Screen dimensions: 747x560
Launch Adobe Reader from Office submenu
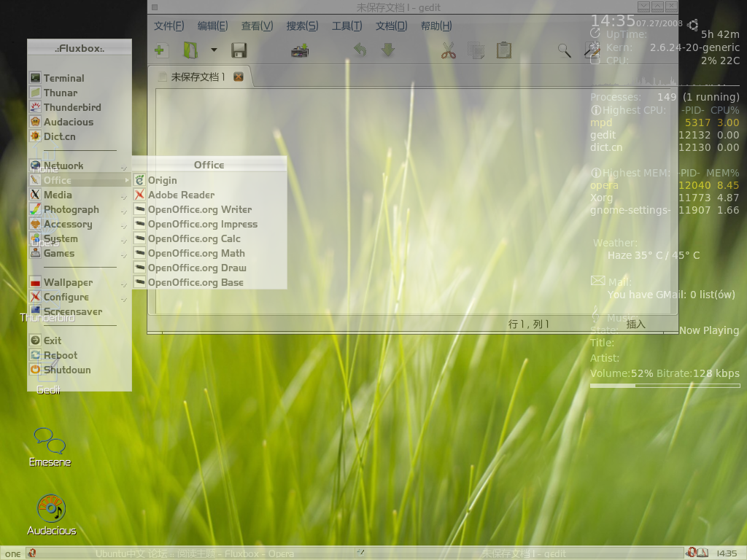(x=209, y=195)
